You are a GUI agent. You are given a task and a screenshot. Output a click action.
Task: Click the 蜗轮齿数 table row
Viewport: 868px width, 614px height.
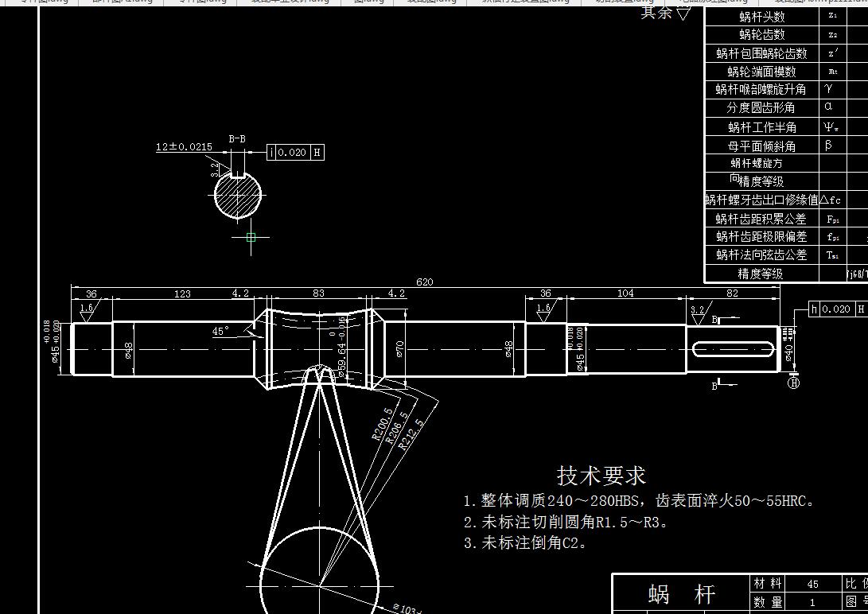(x=786, y=35)
